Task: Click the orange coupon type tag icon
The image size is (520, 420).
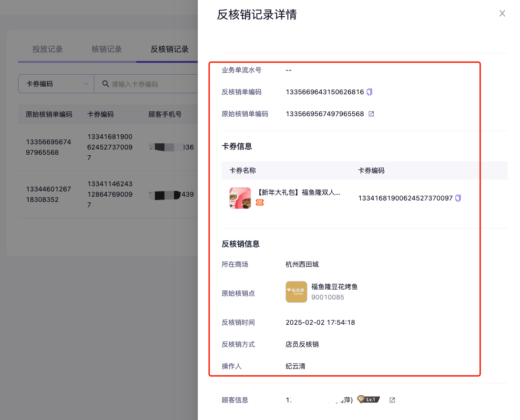Action: (260, 202)
